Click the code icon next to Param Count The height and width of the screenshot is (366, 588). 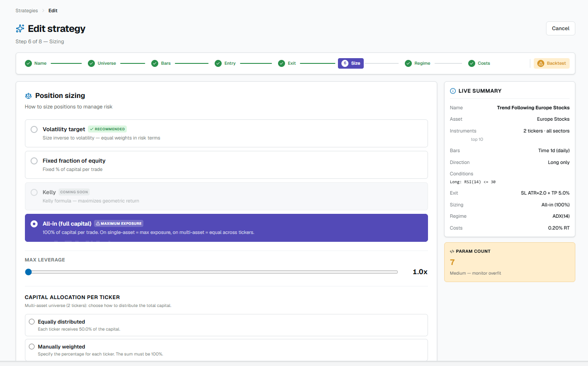(x=452, y=251)
